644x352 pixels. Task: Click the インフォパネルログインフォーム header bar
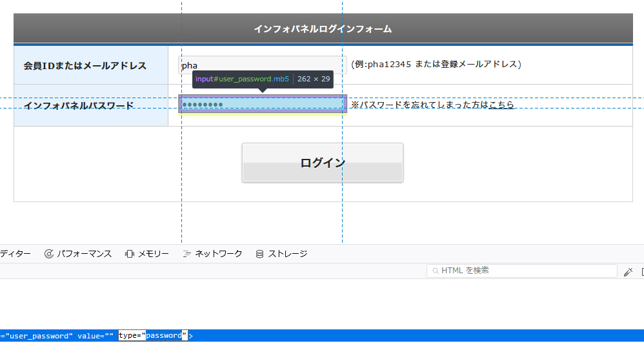(323, 29)
